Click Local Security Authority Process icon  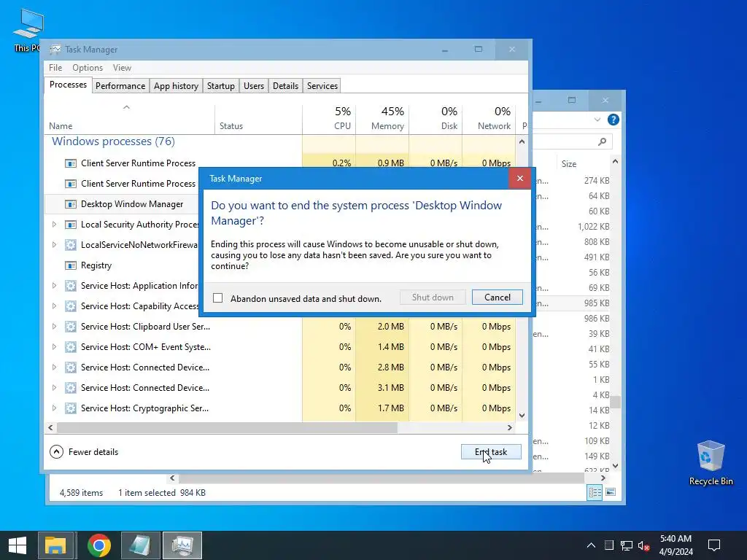[x=71, y=225]
